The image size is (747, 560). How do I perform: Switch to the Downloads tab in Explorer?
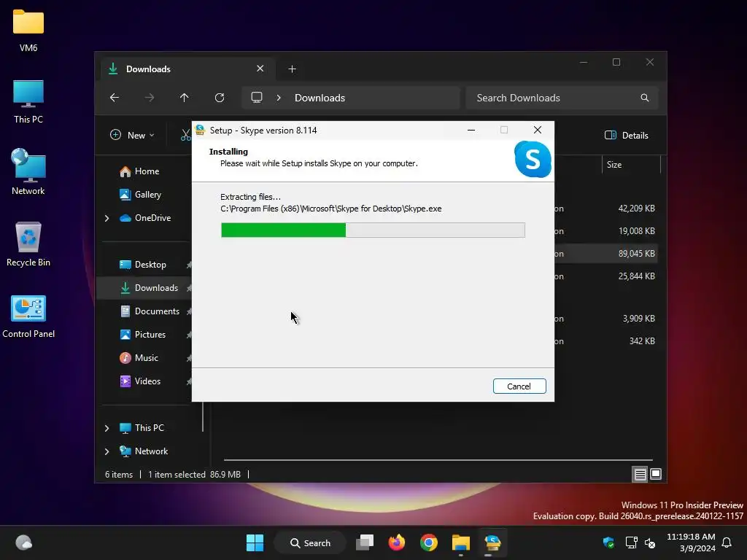tap(187, 69)
